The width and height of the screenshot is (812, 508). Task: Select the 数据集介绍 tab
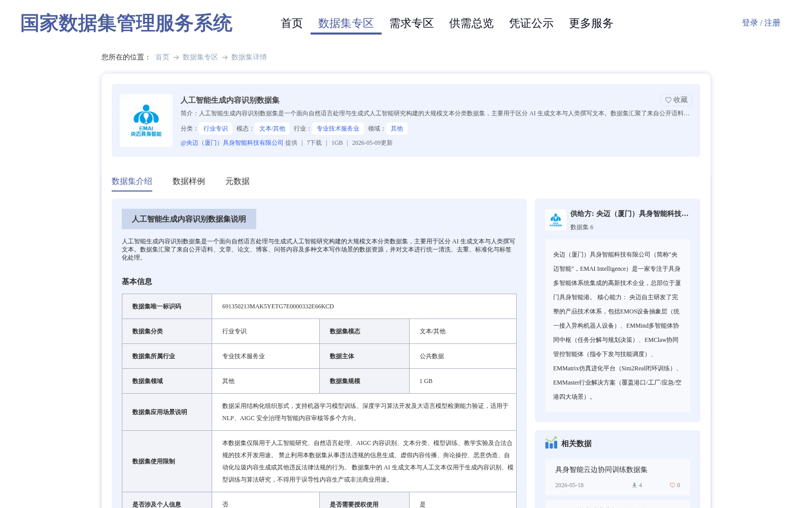click(132, 181)
